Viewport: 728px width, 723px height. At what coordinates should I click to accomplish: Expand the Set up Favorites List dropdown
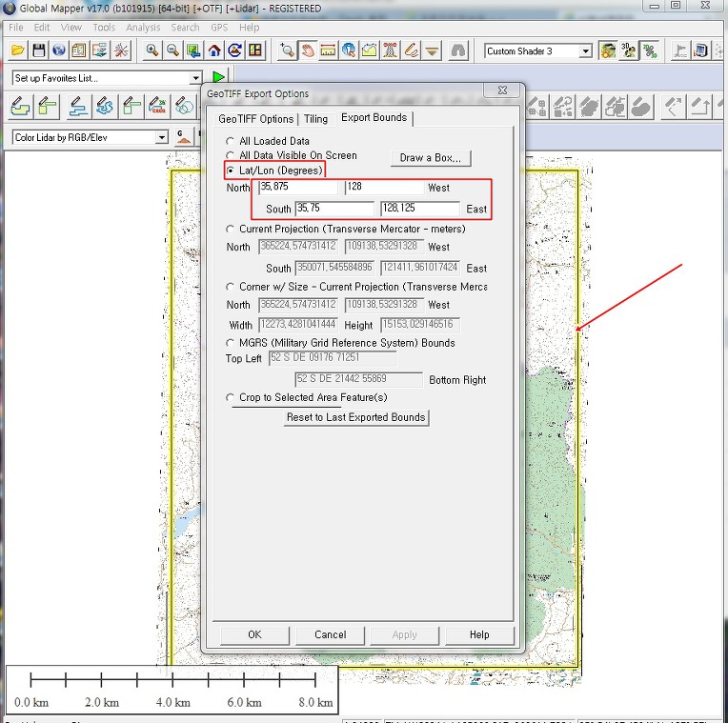click(x=196, y=78)
